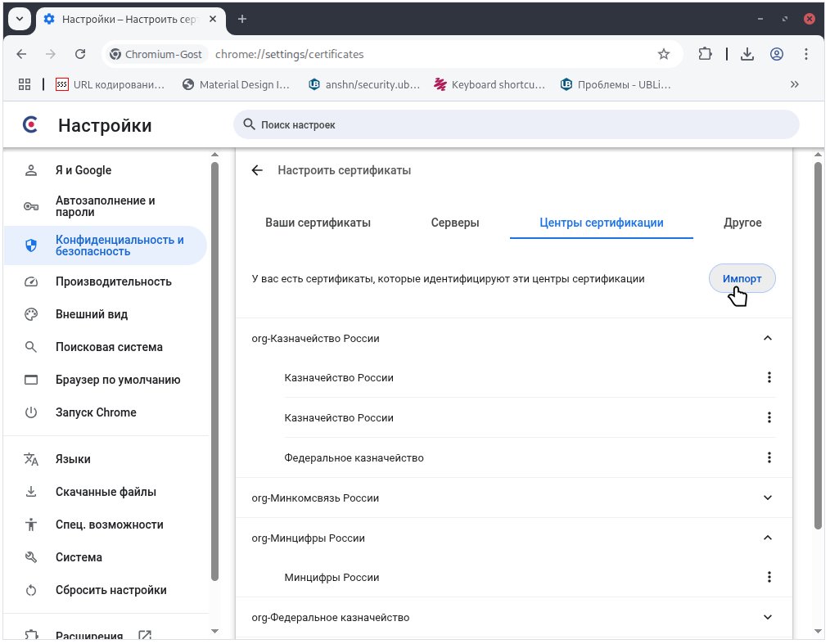
Task: Switch to the Серверы tab
Action: 455,223
